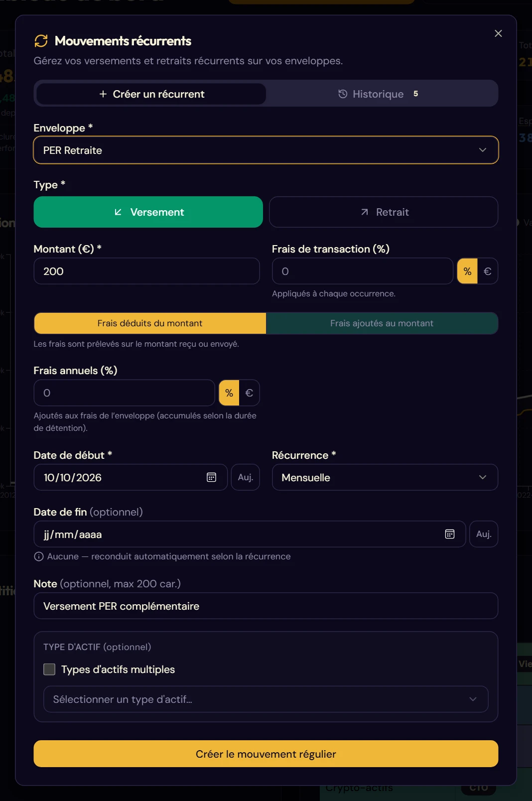Open the Mensuelle récurrence dropdown
This screenshot has height=801, width=532.
click(x=385, y=477)
